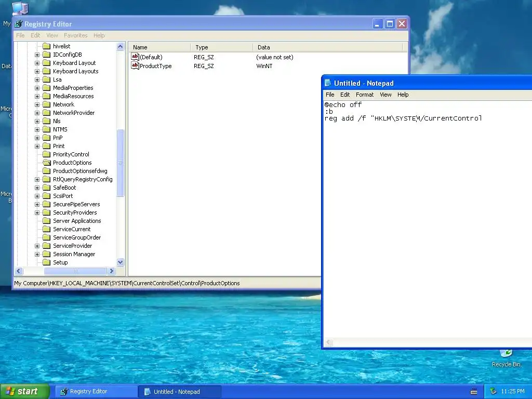Click the Print folder icon

click(x=46, y=146)
